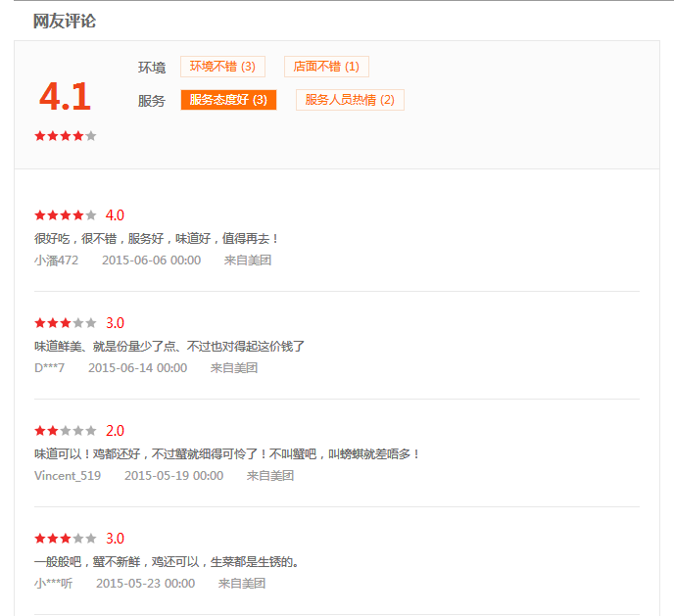Select the 服务人员热情 (2) tag
Screen dimensions: 674x616
[350, 100]
